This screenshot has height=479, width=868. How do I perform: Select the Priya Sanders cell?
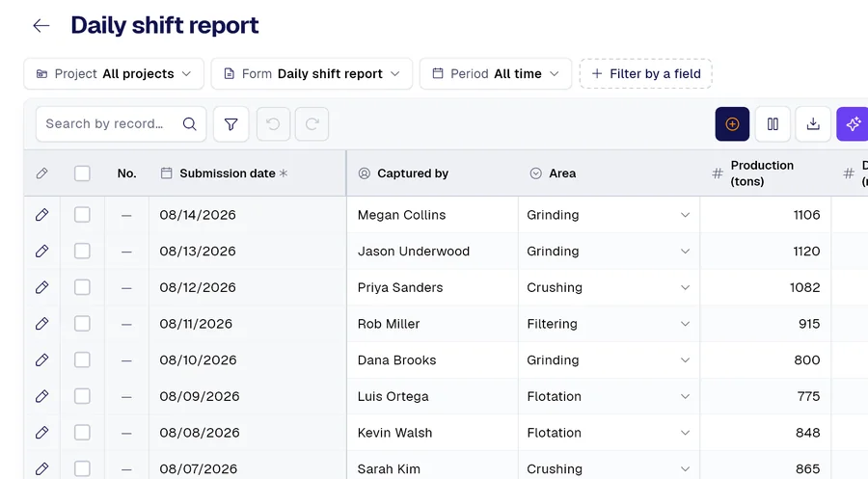tap(433, 287)
